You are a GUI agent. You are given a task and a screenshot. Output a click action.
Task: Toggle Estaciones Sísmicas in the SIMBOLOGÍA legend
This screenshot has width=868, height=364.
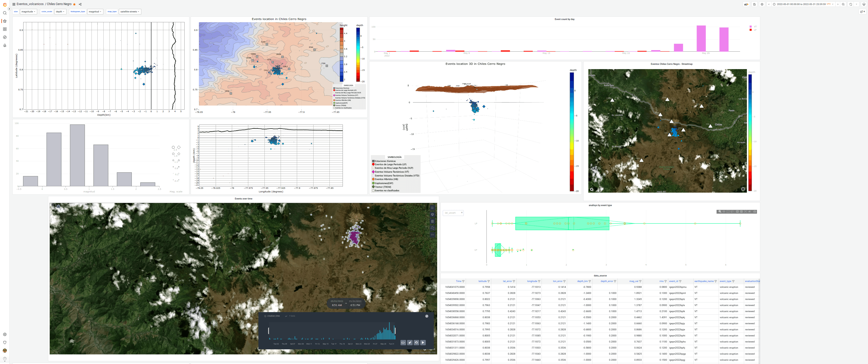[384, 161]
